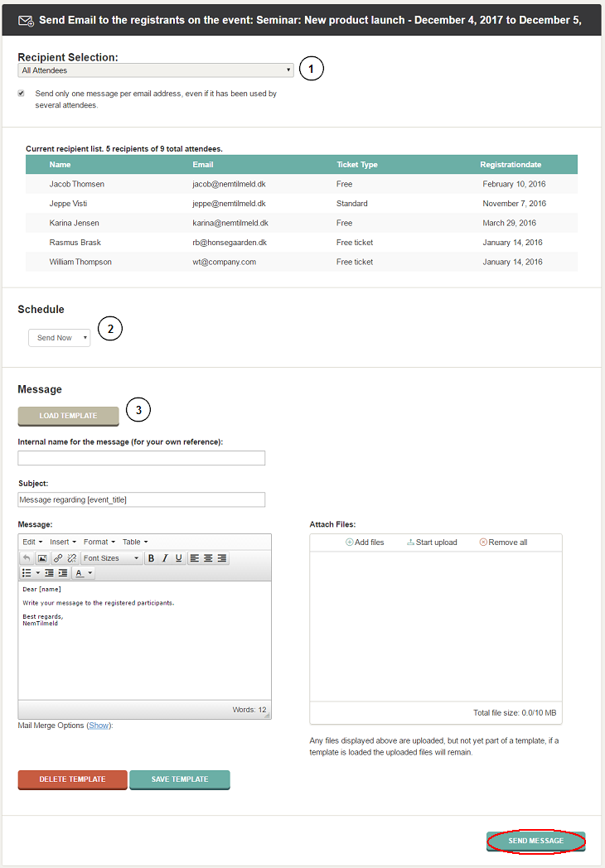Click the date March 29, 2016

click(509, 223)
